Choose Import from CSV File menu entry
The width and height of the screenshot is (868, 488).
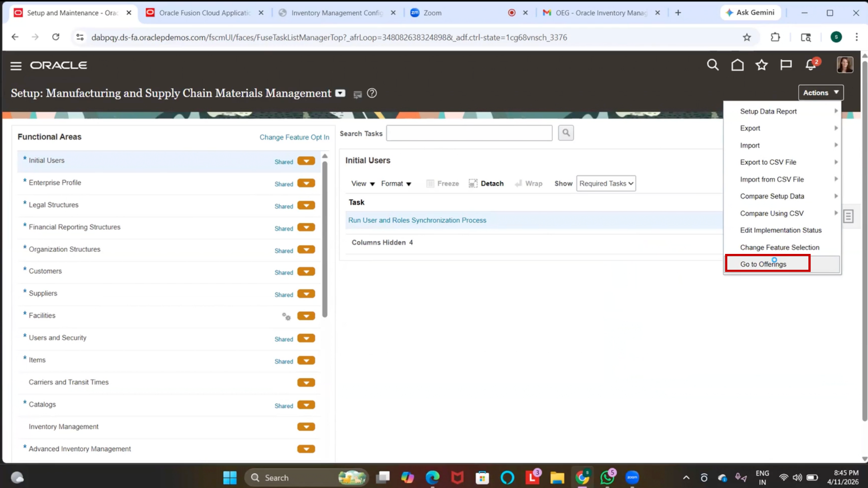click(782, 179)
